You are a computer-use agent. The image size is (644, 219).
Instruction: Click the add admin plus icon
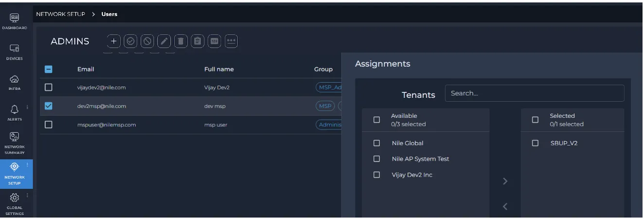(x=113, y=41)
